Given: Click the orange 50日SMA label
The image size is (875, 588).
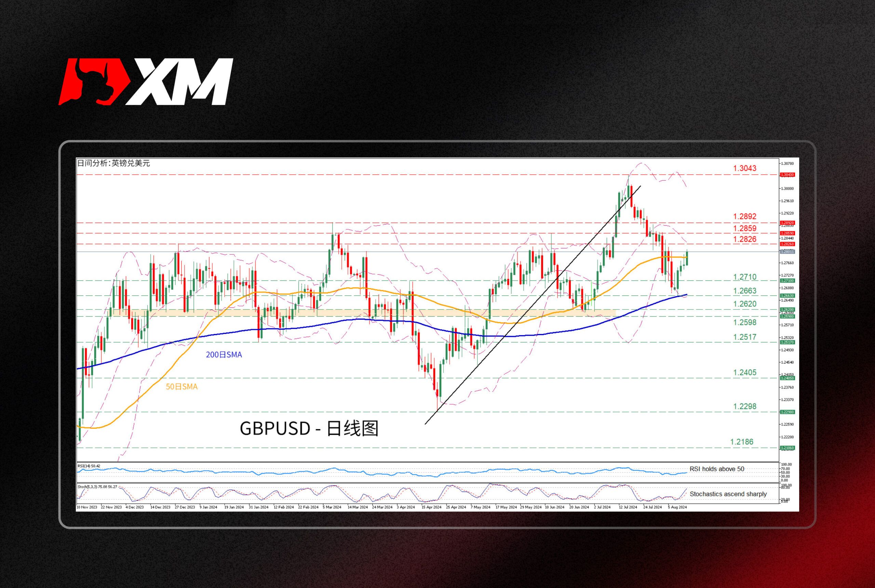Looking at the screenshot, I should (181, 386).
